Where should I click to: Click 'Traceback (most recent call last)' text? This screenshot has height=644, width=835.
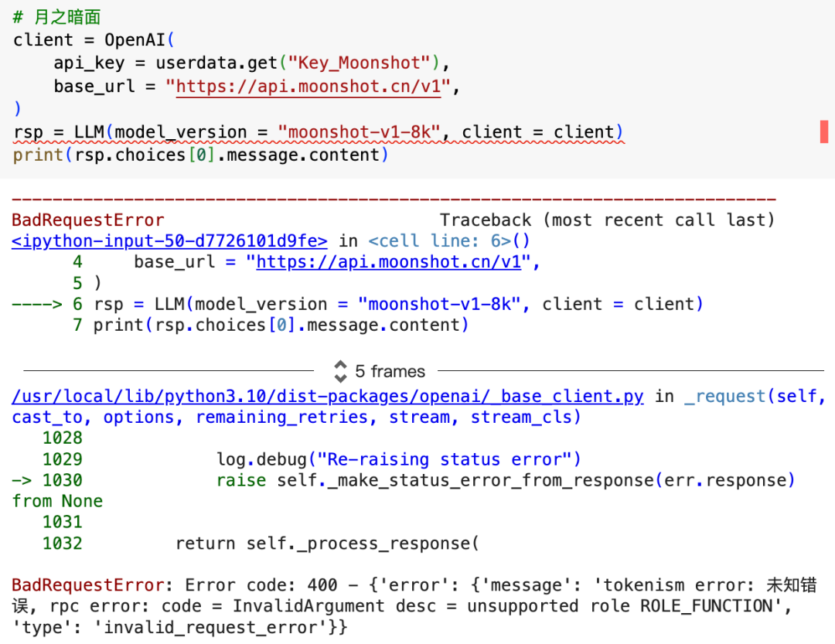tap(607, 220)
